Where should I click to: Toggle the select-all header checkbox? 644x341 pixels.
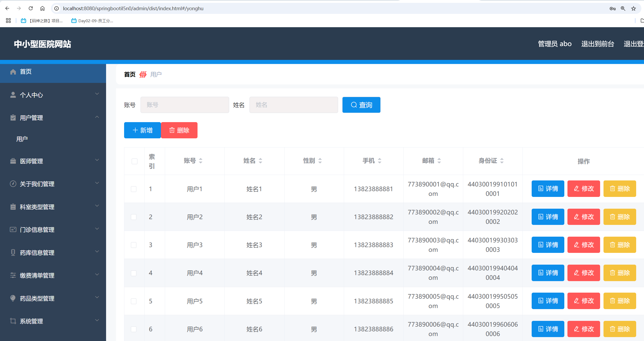(135, 161)
